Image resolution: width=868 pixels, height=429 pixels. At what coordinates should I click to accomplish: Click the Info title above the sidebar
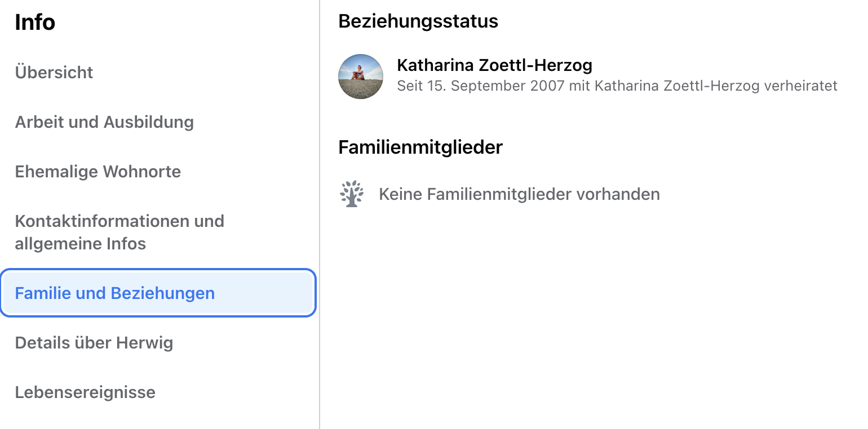pyautogui.click(x=35, y=23)
